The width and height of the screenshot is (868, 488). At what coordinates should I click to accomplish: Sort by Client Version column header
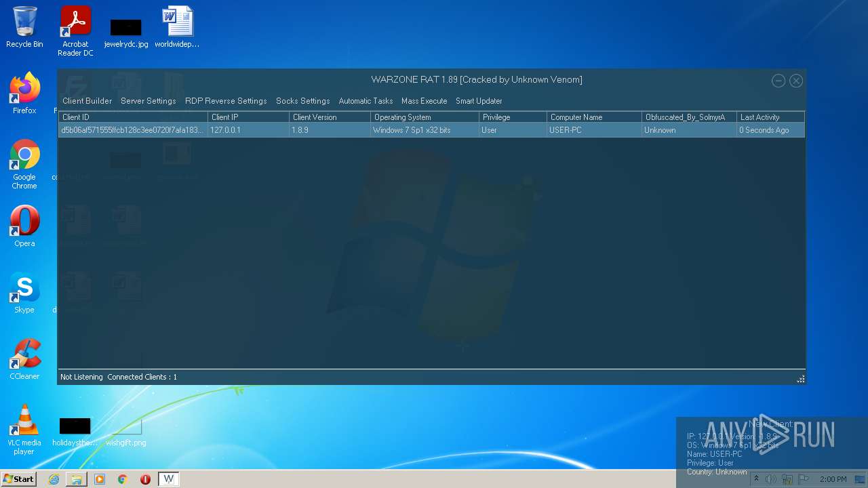[x=330, y=117]
